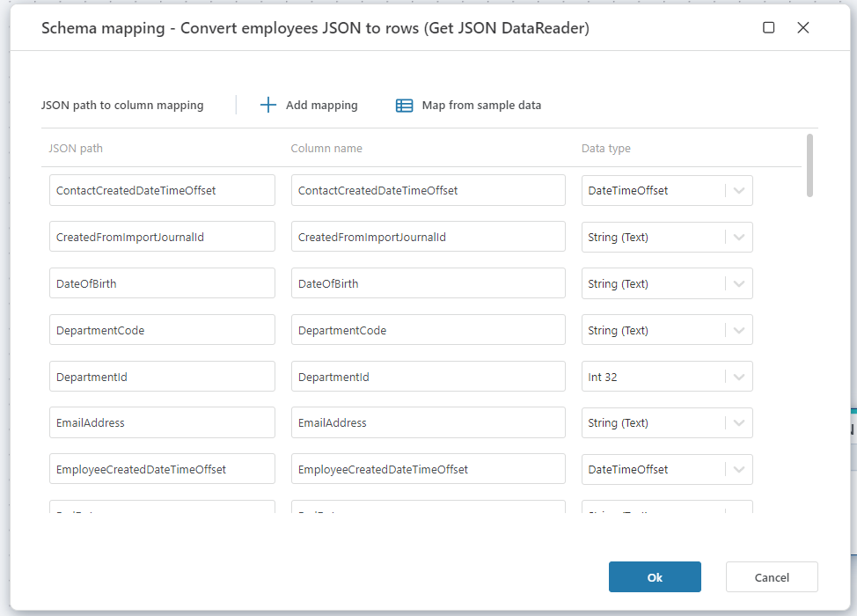This screenshot has width=857, height=616.
Task: Click the vertical scrollbar in mapping list
Action: point(809,165)
